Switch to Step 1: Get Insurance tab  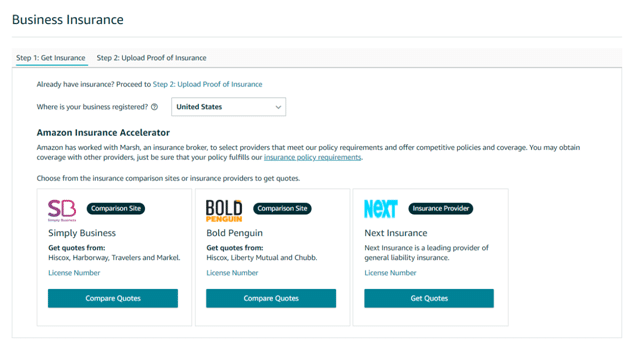tap(51, 58)
